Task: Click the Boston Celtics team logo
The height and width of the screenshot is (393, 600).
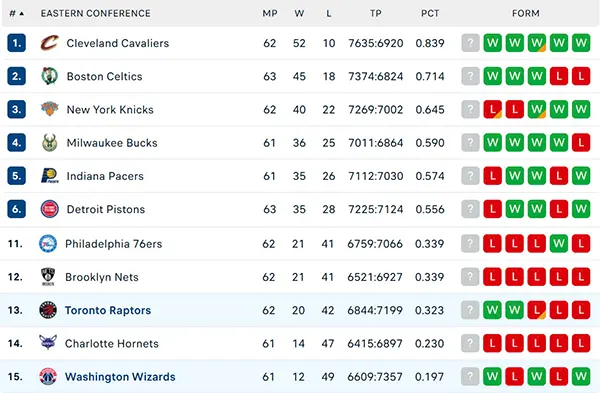Action: [x=50, y=76]
